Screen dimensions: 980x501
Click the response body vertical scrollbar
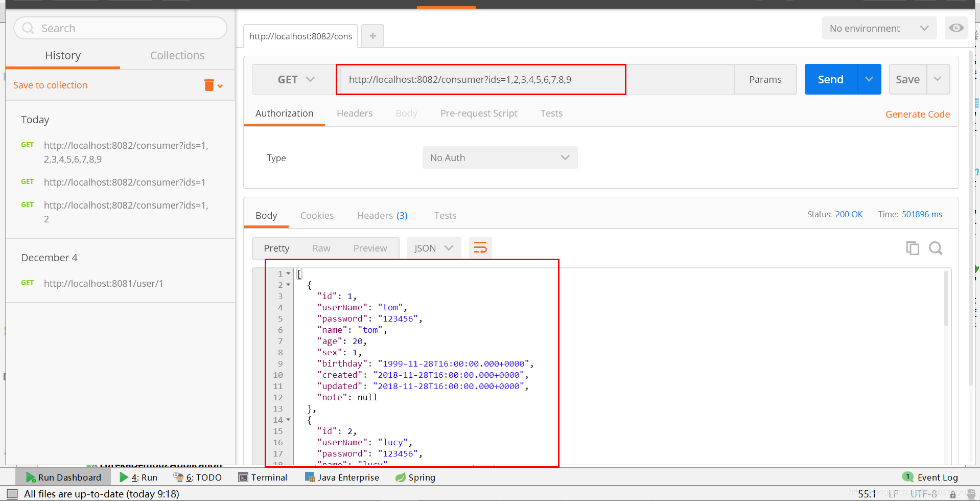point(946,299)
